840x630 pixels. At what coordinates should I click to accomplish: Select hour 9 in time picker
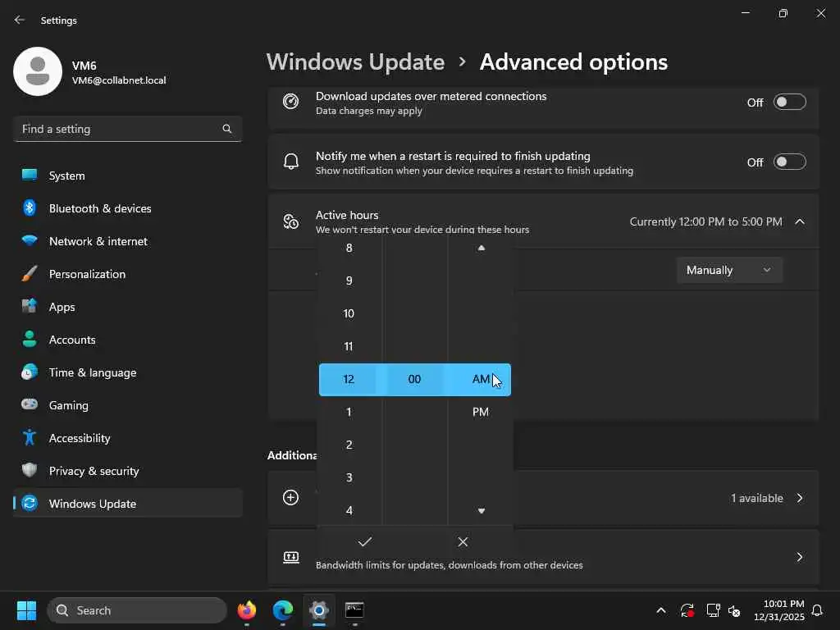349,281
